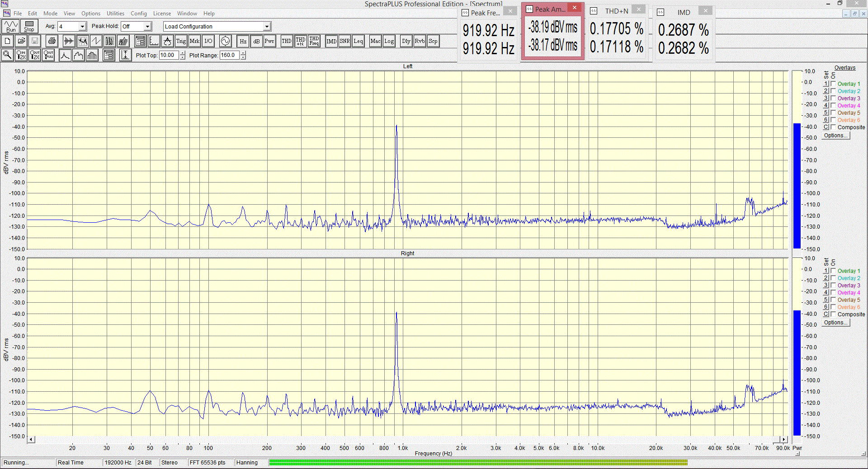Select the Zoom magnifier tool
Image resolution: width=868 pixels, height=469 pixels.
[x=7, y=55]
